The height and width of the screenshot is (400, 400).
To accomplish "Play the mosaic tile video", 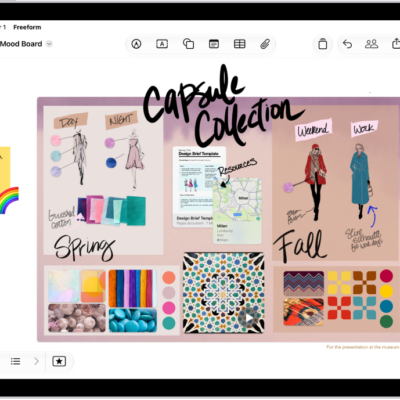I will [x=249, y=318].
